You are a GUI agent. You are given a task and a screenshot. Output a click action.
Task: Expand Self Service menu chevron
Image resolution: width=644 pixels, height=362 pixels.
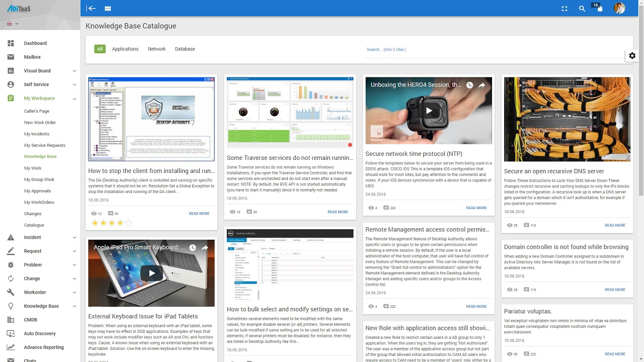coord(74,84)
